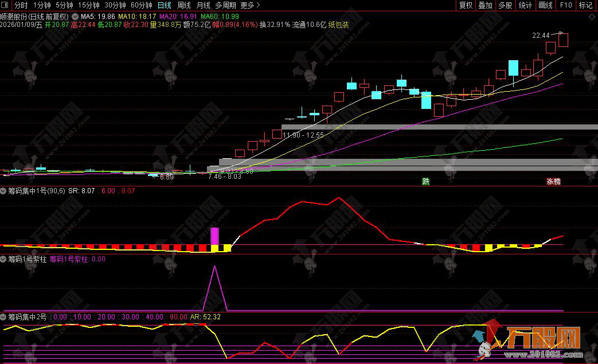Screen dimensions: 598x364
Task: Click the 标记 mark button
Action: (585, 5)
